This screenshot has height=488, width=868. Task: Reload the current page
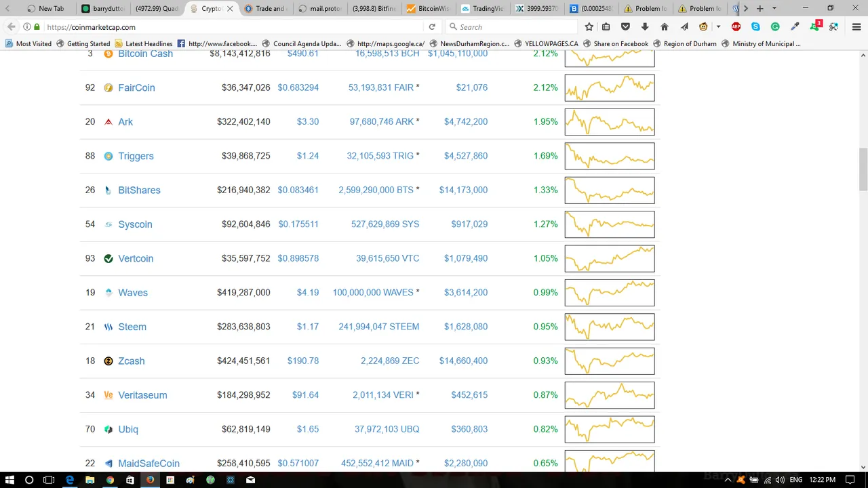(432, 27)
